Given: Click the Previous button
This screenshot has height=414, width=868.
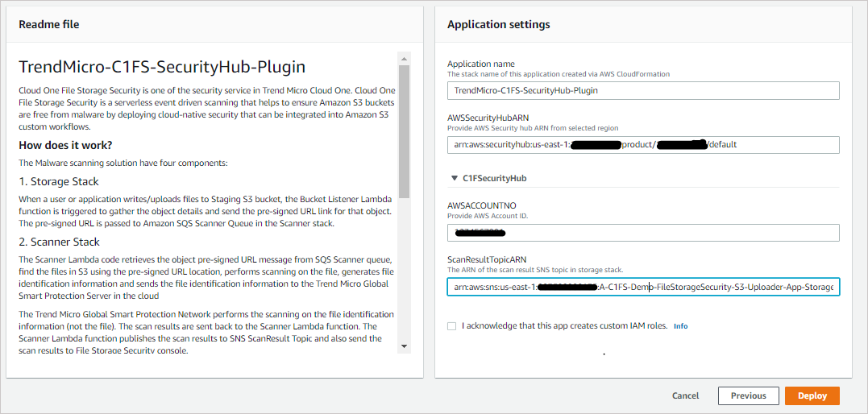Looking at the screenshot, I should (x=748, y=395).
